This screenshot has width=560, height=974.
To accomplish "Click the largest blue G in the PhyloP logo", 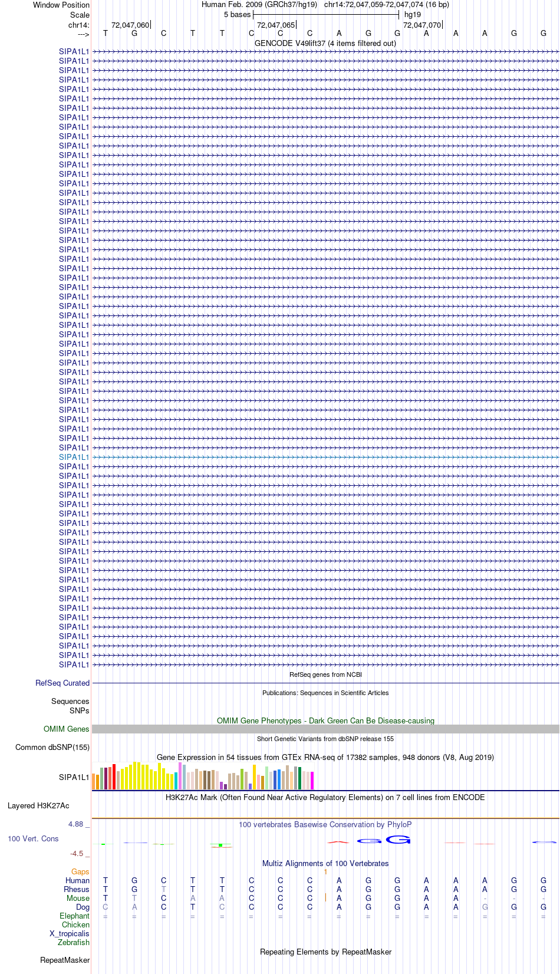I will [x=398, y=840].
